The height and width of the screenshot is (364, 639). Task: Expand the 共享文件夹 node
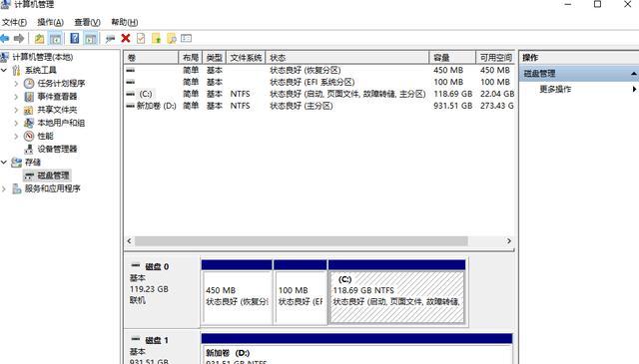point(16,110)
